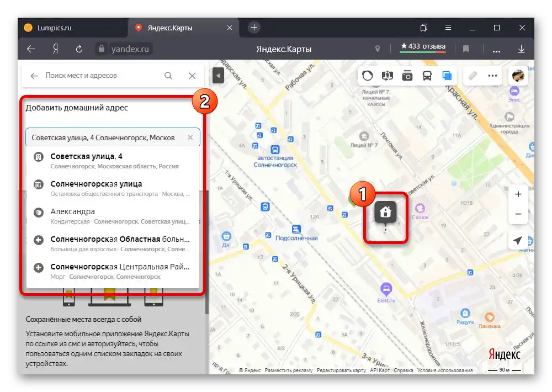Viewport: 552px width, 392px height.
Task: Zoom out the map with minus
Action: [518, 214]
